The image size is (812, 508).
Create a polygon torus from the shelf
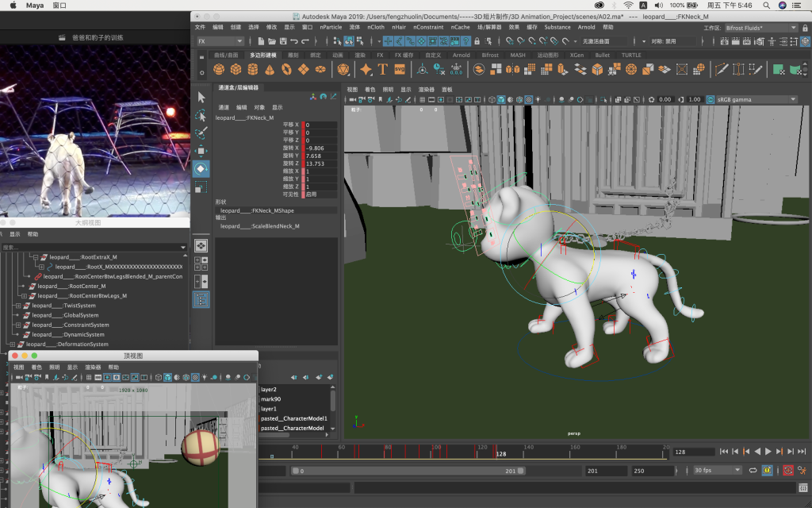[286, 69]
